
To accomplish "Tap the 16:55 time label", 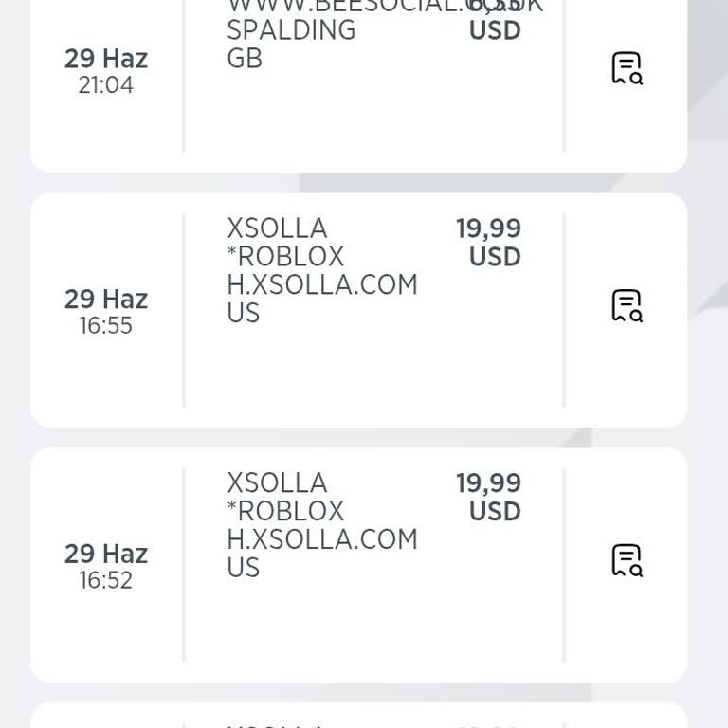I will (106, 326).
